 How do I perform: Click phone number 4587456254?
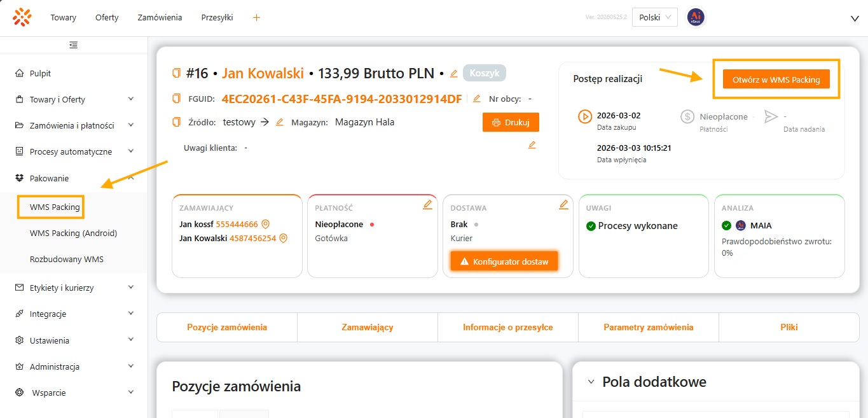(253, 239)
